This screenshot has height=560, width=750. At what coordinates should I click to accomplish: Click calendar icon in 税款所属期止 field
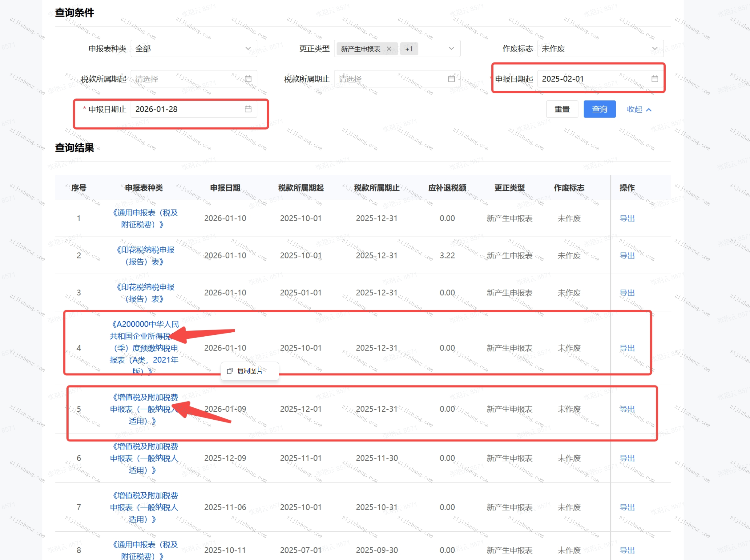(x=451, y=79)
